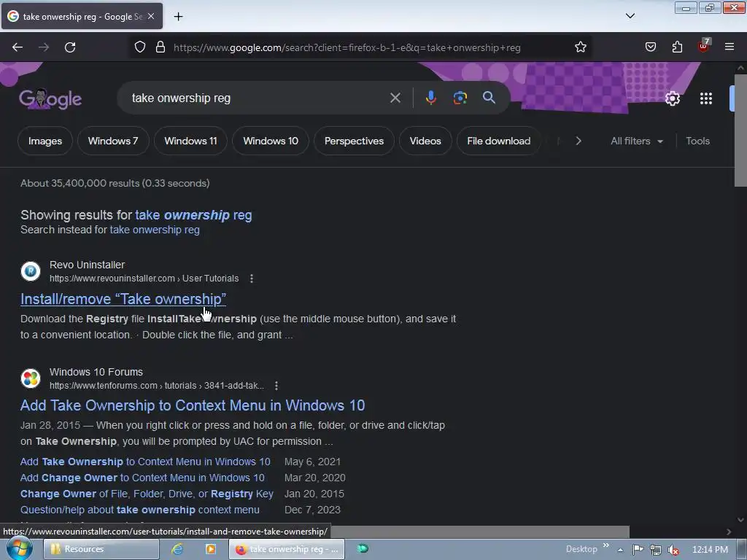Image resolution: width=747 pixels, height=560 pixels.
Task: Clear the search box text
Action: click(395, 98)
